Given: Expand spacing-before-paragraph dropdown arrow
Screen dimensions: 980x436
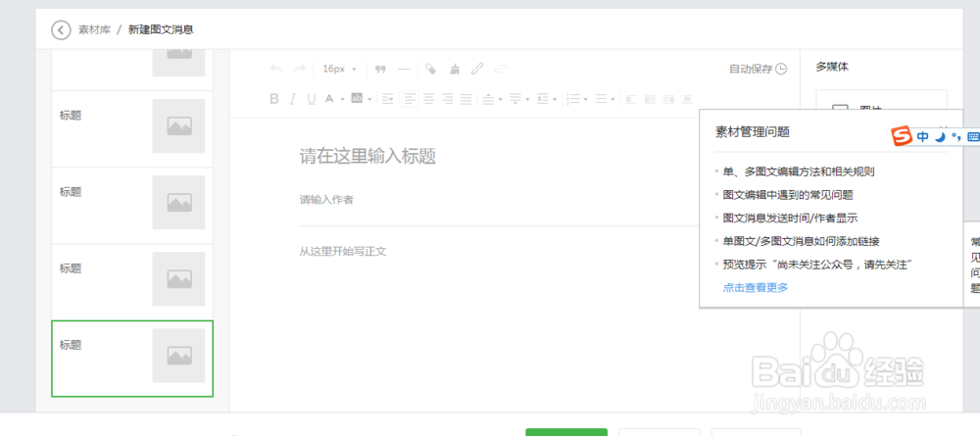Looking at the screenshot, I should (x=501, y=99).
